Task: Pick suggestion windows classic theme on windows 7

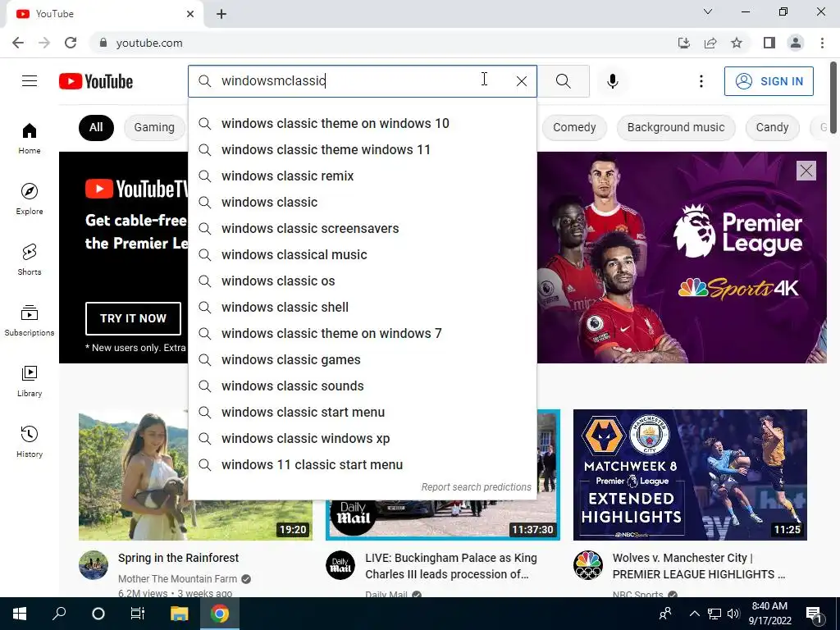Action: point(362,333)
